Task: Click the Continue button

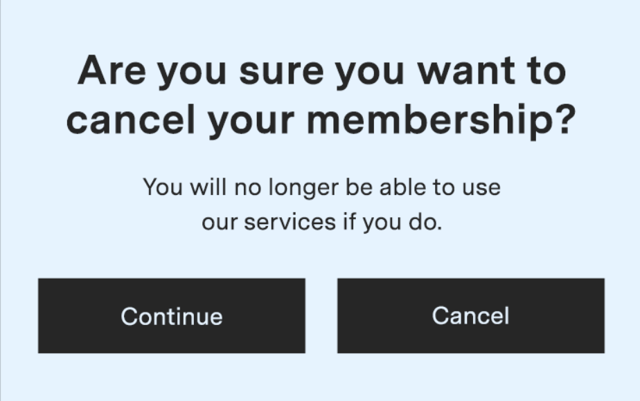Action: pyautogui.click(x=171, y=316)
